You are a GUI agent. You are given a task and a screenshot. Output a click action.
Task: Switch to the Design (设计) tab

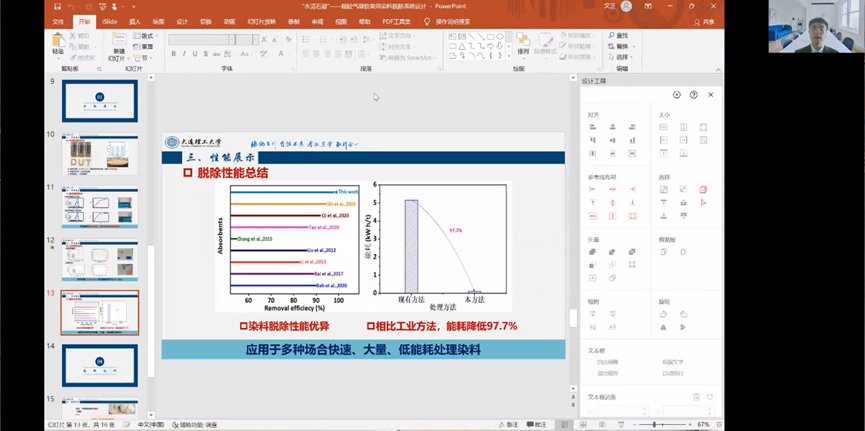coord(182,22)
